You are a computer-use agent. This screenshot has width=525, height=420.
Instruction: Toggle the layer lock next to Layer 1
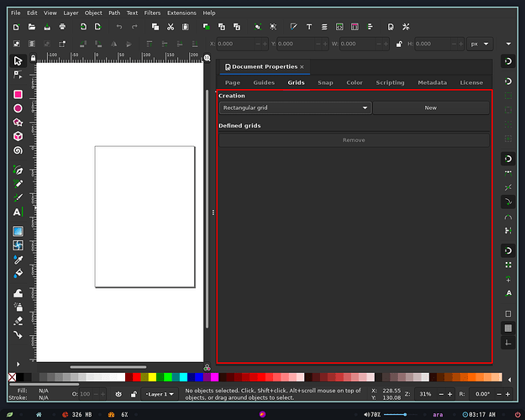click(134, 394)
